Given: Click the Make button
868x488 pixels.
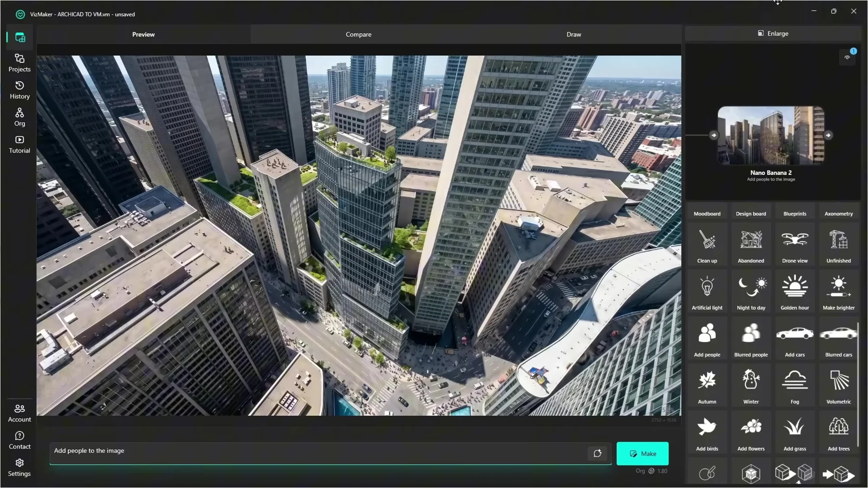Looking at the screenshot, I should point(642,453).
